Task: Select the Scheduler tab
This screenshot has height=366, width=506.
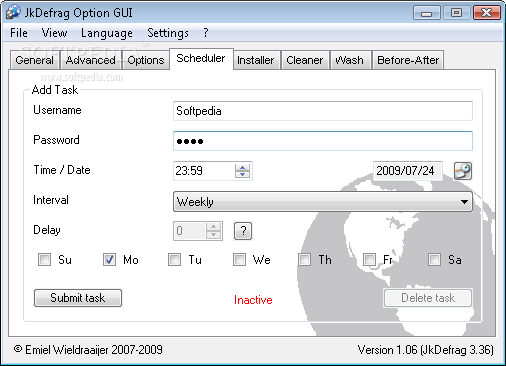Action: (x=201, y=59)
